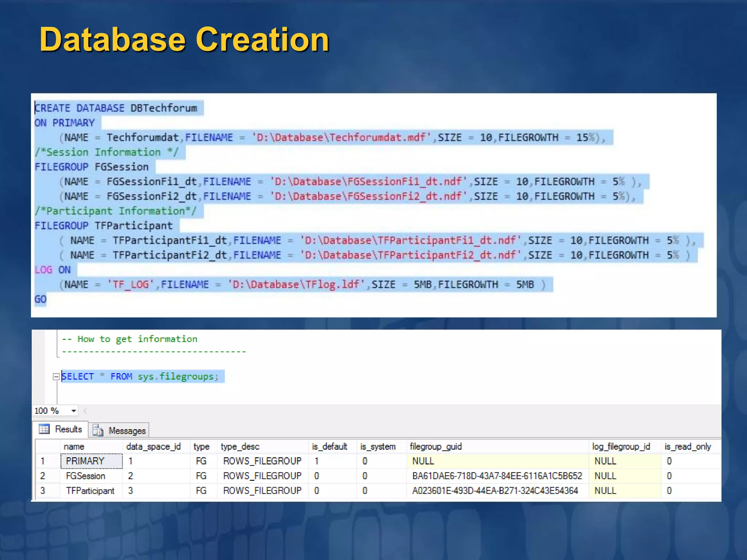Image resolution: width=747 pixels, height=560 pixels.
Task: Click the is_system column header
Action: (381, 447)
